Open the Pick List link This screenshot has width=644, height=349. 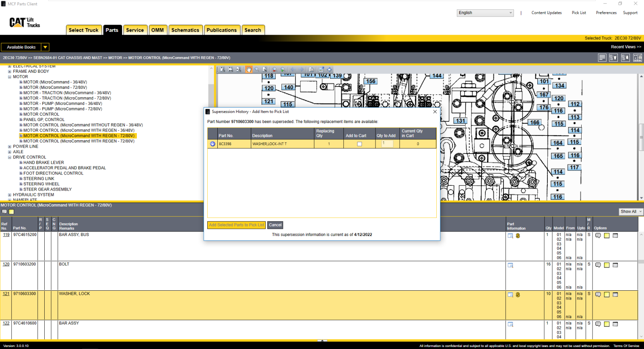click(x=579, y=13)
